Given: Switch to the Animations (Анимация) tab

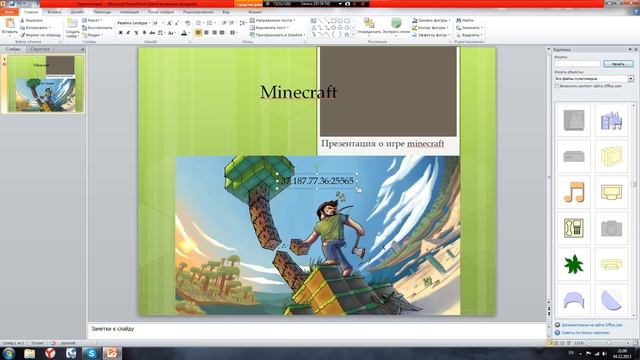Looking at the screenshot, I should click(x=129, y=12).
